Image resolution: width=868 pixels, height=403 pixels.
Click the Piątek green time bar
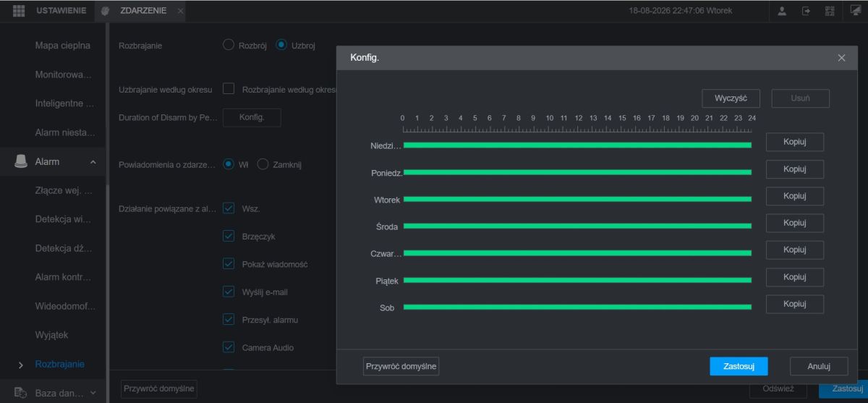tap(577, 280)
